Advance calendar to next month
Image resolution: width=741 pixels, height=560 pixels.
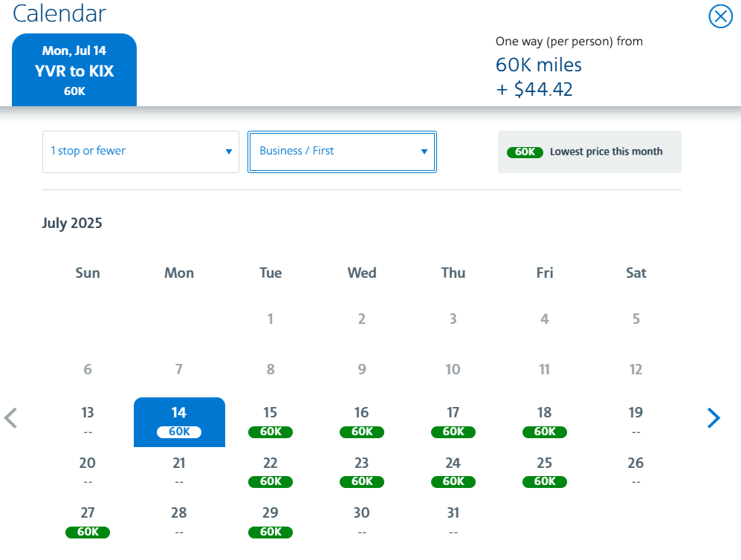[x=714, y=417]
